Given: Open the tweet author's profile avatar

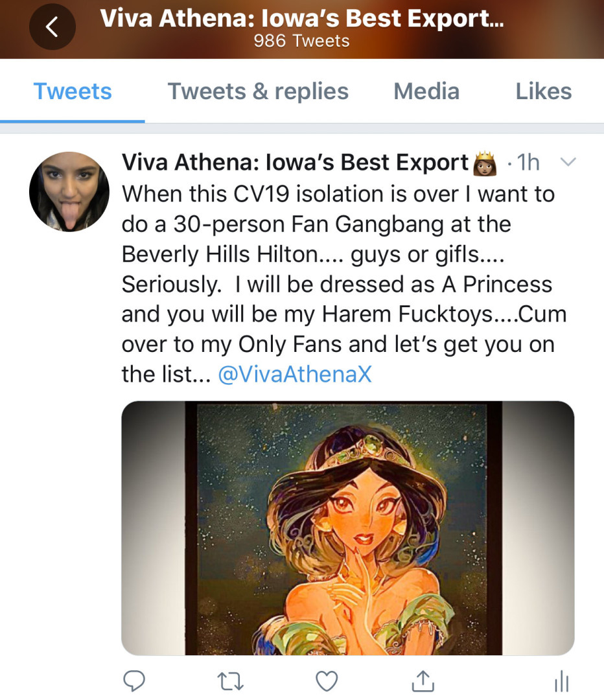Looking at the screenshot, I should [69, 192].
